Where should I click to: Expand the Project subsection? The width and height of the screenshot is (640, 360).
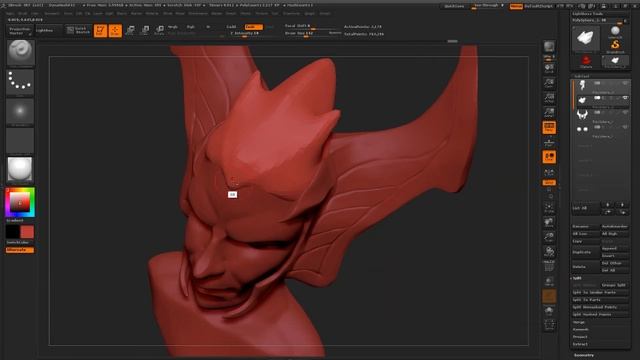(x=580, y=337)
